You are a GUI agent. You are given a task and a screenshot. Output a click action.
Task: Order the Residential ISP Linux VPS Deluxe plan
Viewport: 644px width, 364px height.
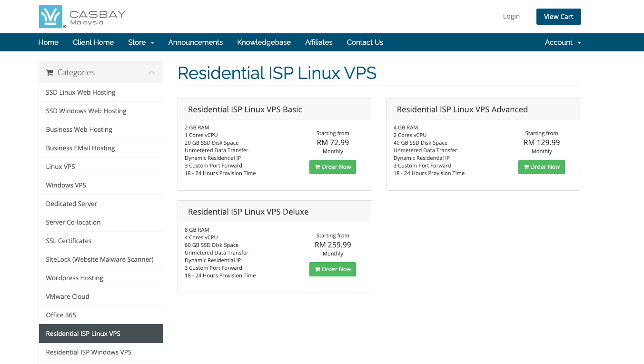pyautogui.click(x=333, y=269)
